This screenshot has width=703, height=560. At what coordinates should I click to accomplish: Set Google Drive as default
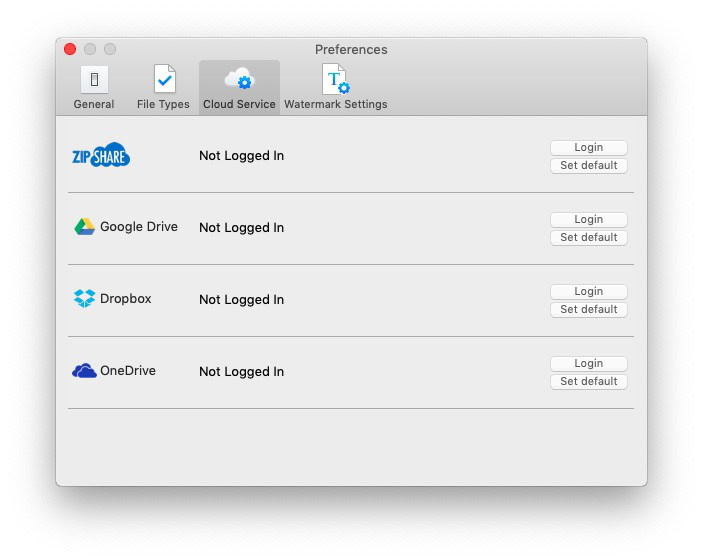tap(589, 238)
